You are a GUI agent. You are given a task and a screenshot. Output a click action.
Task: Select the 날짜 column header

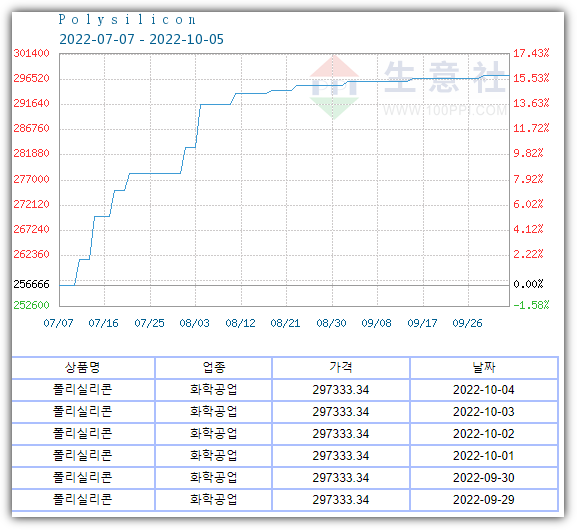click(484, 367)
